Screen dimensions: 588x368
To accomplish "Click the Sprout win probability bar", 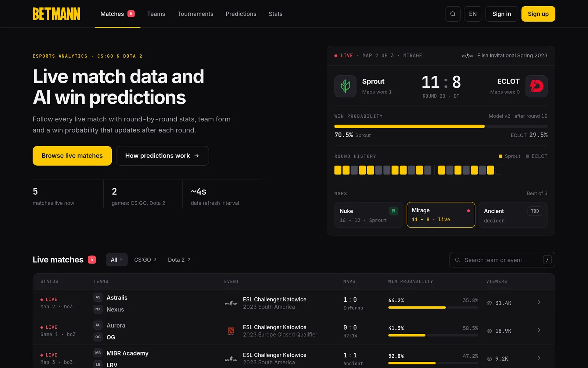I will click(409, 126).
